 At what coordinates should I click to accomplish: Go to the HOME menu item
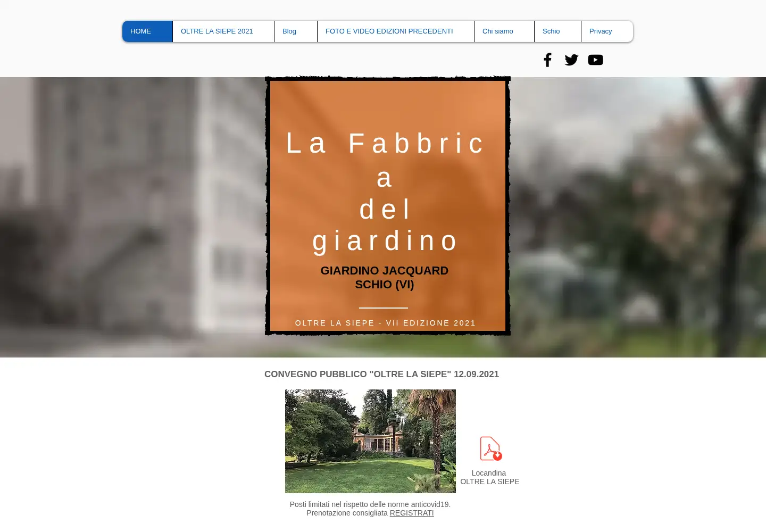[x=147, y=31]
